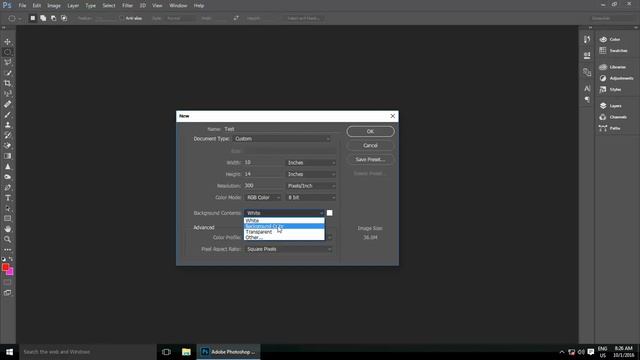The width and height of the screenshot is (640, 360).
Task: Open Task View on the taskbar
Action: (166, 352)
